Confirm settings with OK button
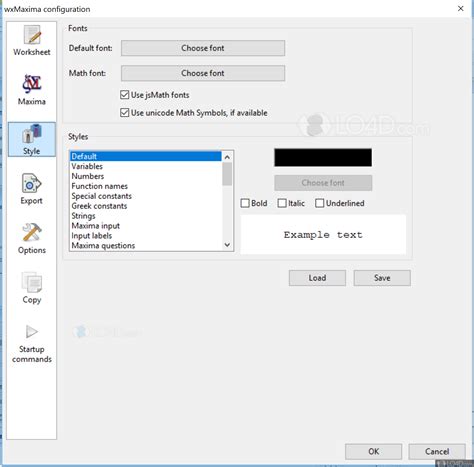This screenshot has height=467, width=474. [374, 451]
